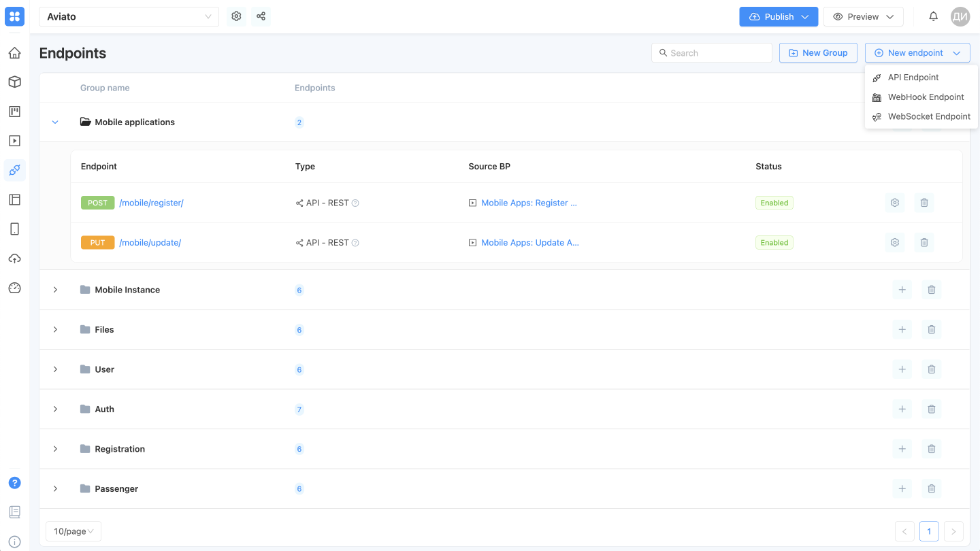
Task: Click the help question mark button
Action: click(14, 482)
